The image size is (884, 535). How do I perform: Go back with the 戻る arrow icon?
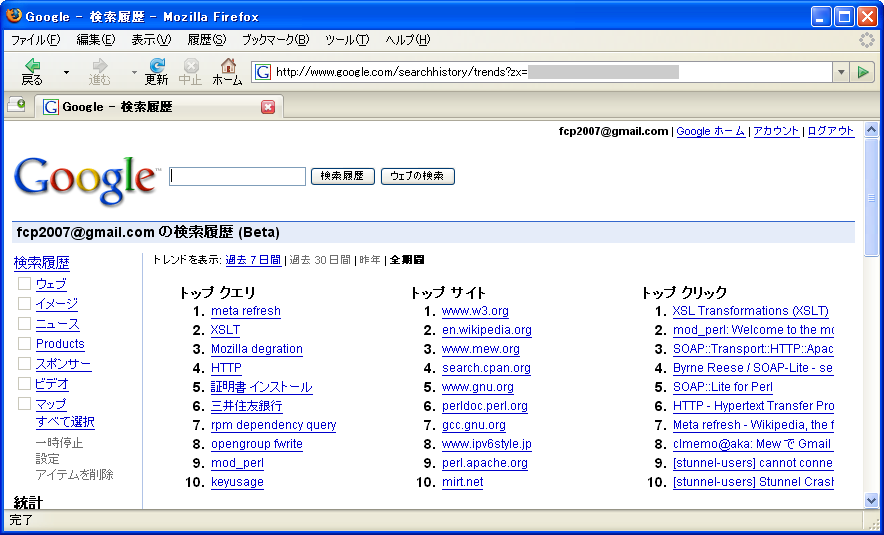pos(33,65)
